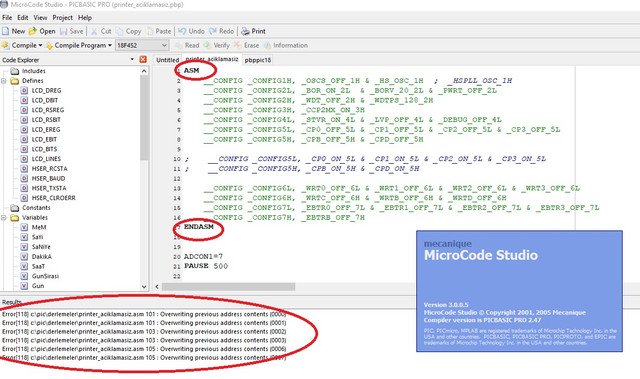
Task: Click the Read device icon
Action: (x=179, y=45)
